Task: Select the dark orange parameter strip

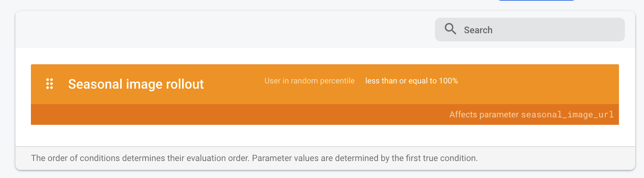Action: point(242,115)
